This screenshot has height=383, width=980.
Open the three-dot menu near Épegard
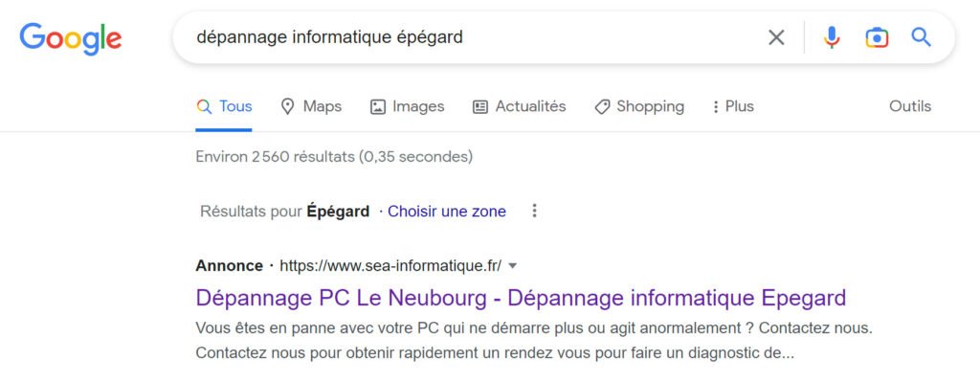click(534, 211)
